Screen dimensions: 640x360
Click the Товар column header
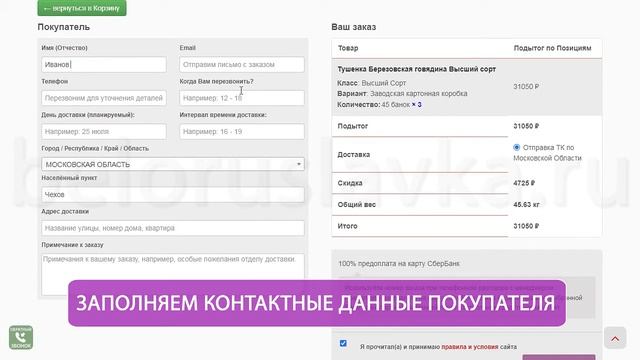[348, 48]
